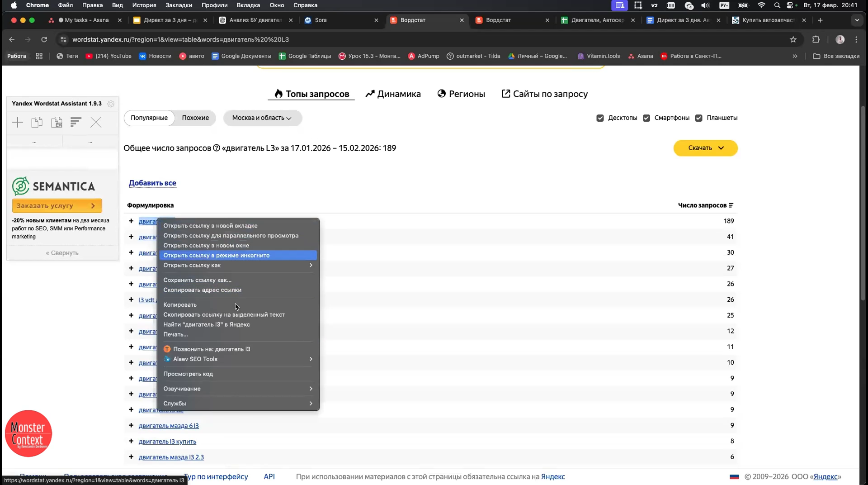The height and width of the screenshot is (485, 868).
Task: Click plus icon next to l3 vdt row
Action: pyautogui.click(x=131, y=300)
